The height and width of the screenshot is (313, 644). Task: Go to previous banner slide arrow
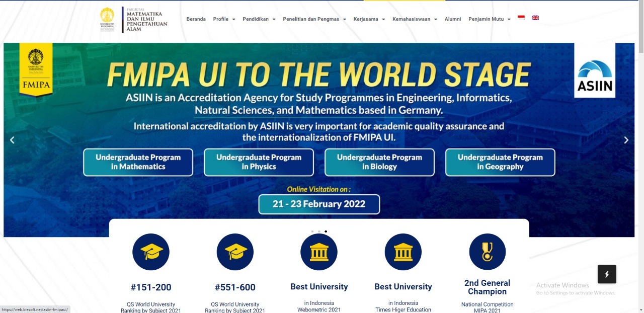click(12, 140)
